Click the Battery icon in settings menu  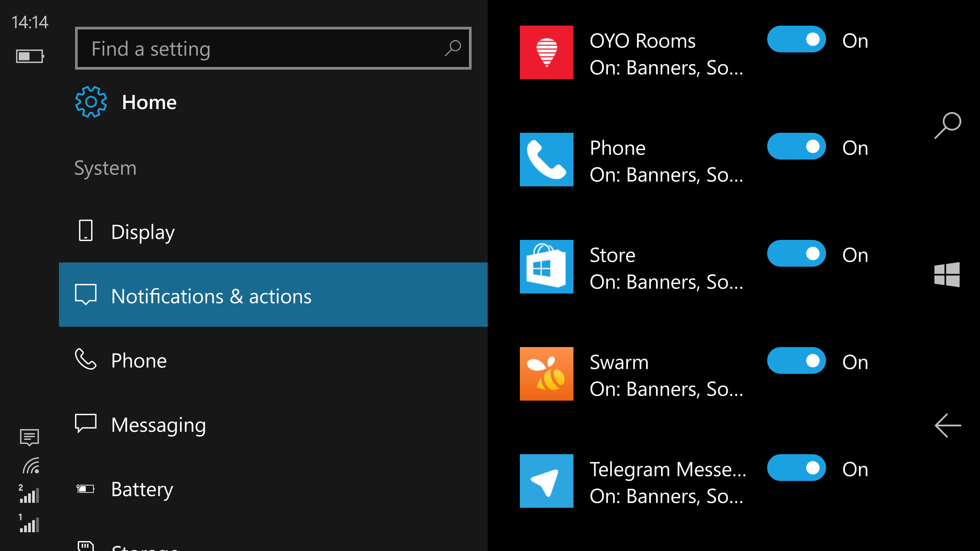[85, 489]
